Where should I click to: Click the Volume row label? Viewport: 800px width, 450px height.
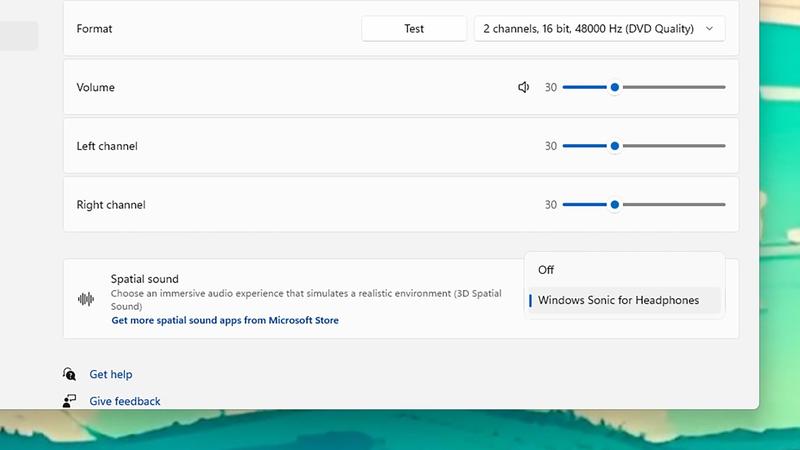point(96,88)
